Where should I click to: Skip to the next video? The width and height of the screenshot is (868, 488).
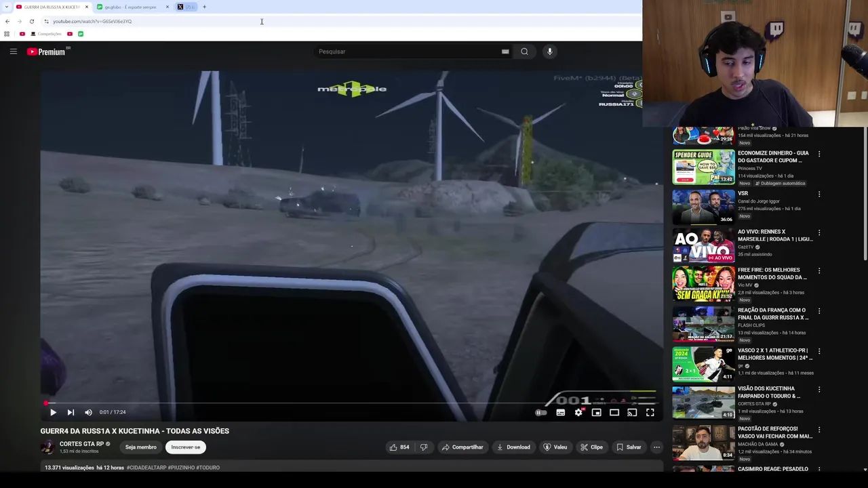click(71, 412)
